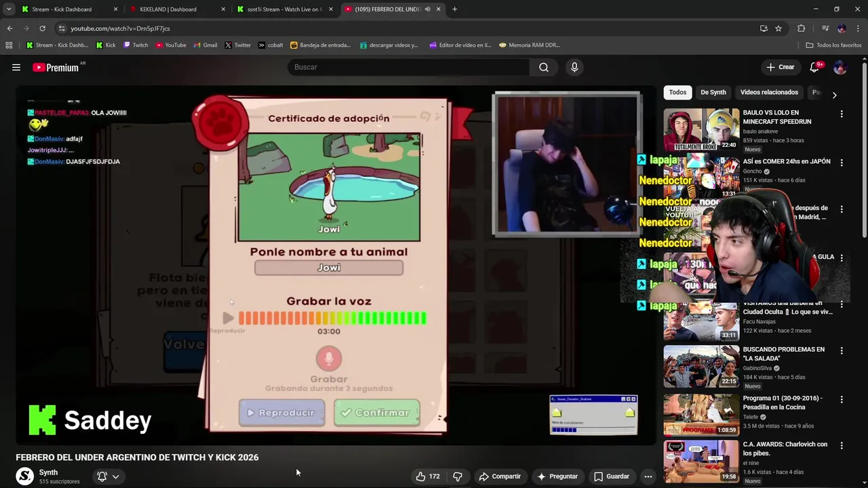
Task: Expand notification preferences chevron beside bell
Action: click(116, 476)
